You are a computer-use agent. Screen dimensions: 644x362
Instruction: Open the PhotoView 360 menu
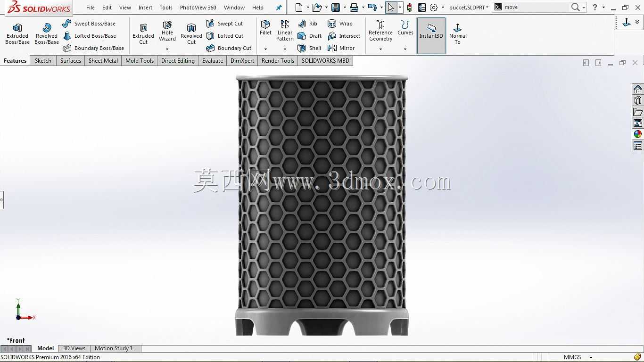pos(198,8)
